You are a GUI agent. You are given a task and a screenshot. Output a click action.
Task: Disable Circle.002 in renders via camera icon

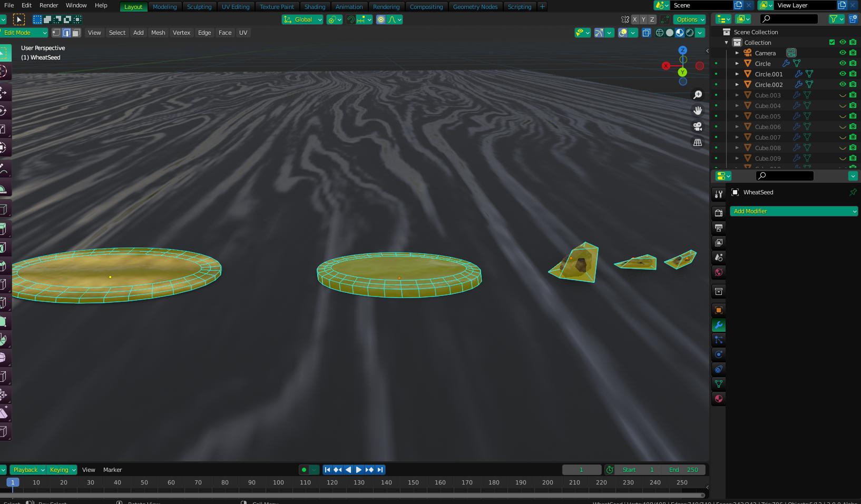point(853,84)
